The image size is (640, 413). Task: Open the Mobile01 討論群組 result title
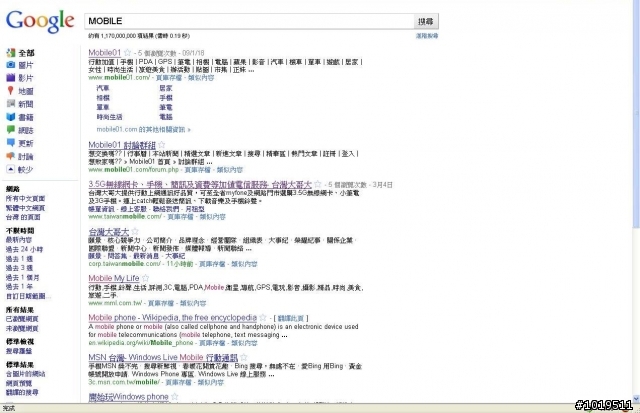pos(122,145)
